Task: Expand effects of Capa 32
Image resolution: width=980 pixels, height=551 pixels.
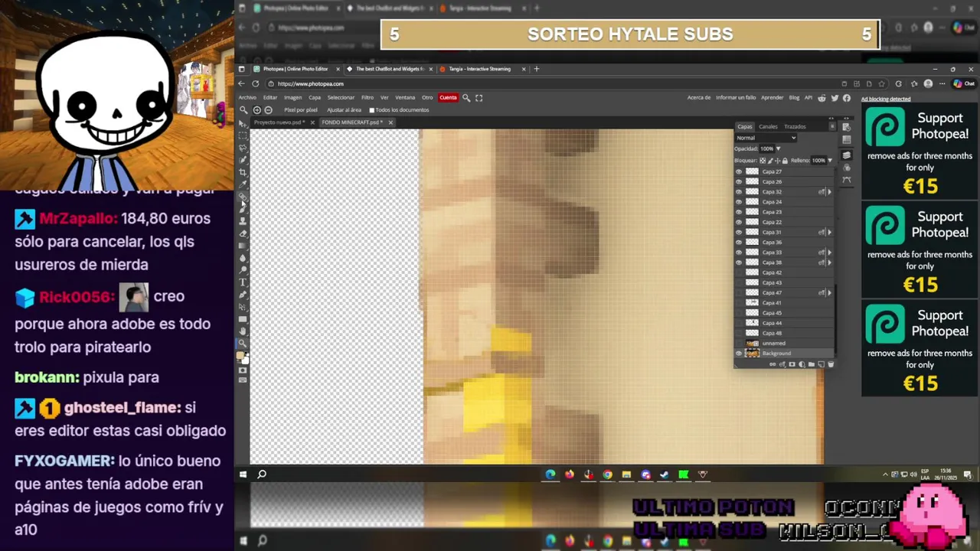Action: [x=830, y=192]
